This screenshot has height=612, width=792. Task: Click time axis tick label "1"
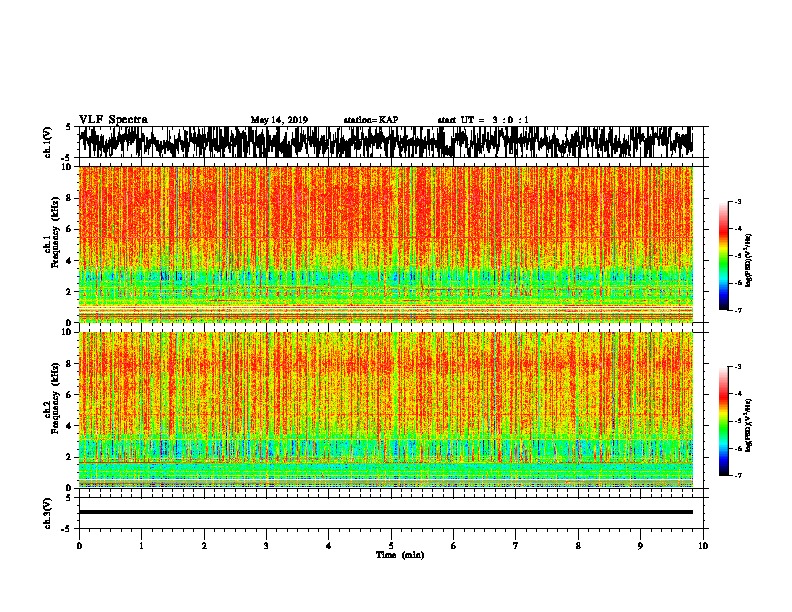pyautogui.click(x=141, y=546)
